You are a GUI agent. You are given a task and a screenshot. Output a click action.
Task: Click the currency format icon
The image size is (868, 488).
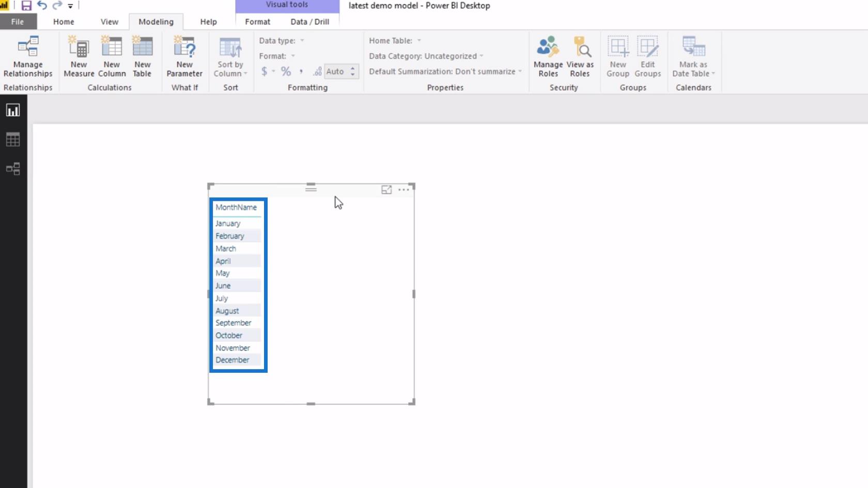(264, 71)
